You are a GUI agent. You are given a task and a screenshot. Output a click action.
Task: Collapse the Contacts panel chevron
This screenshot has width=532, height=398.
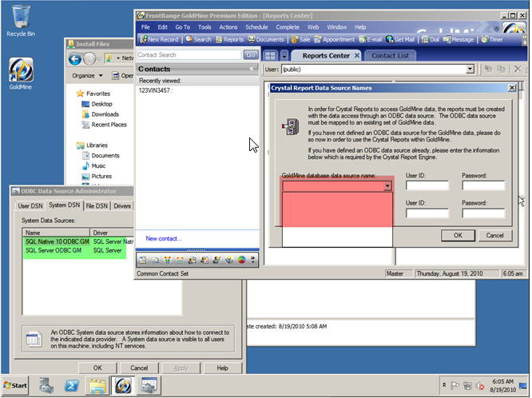(x=252, y=70)
